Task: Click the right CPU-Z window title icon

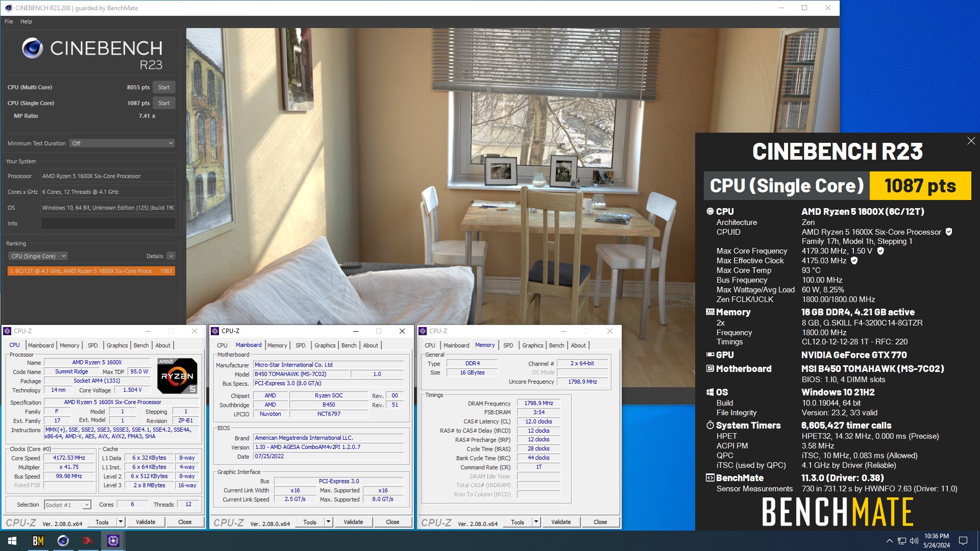Action: click(423, 331)
